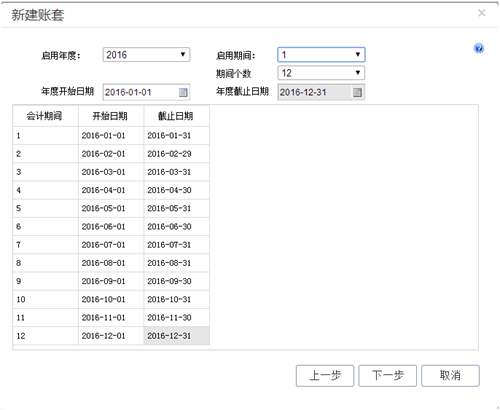Expand the 启用年度 dropdown

(x=183, y=54)
